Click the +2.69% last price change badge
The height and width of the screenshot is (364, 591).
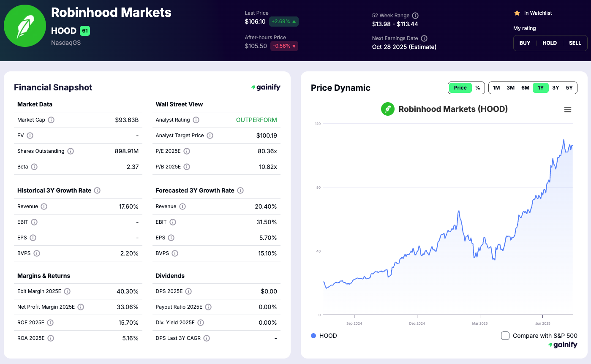point(284,22)
